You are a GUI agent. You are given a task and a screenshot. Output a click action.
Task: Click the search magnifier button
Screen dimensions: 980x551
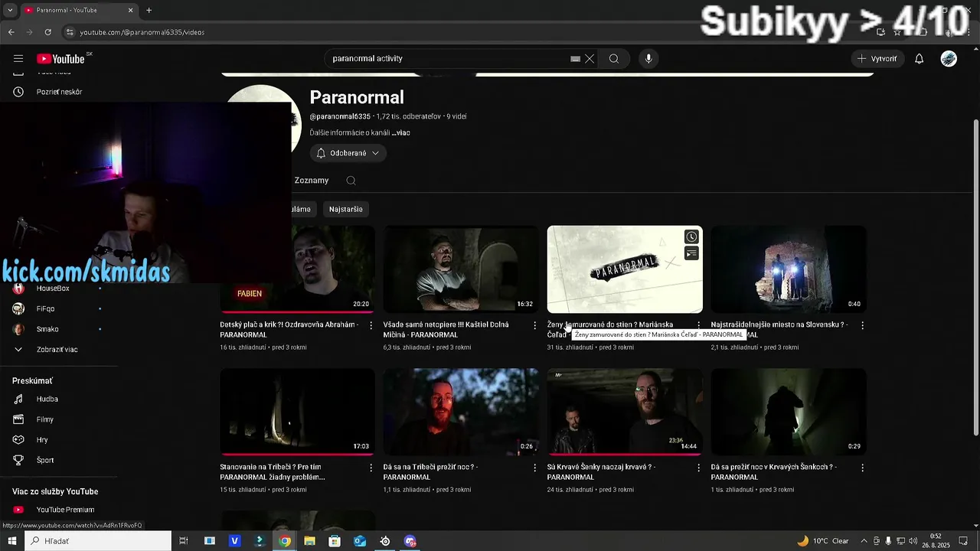[614, 59]
